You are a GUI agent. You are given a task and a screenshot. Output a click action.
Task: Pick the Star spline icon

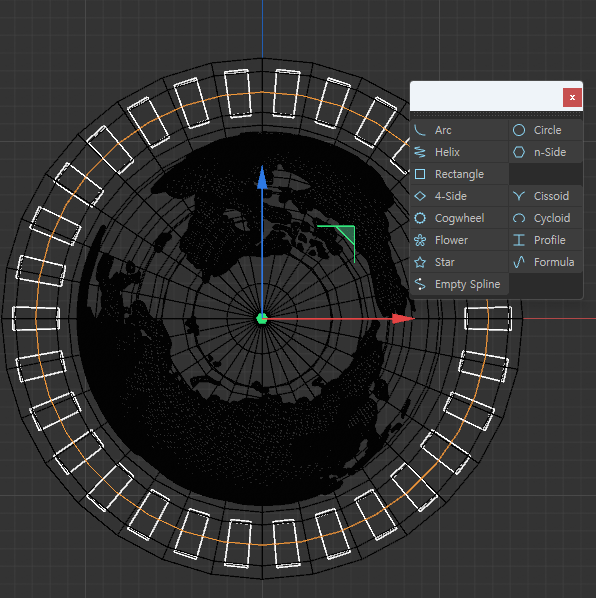(420, 262)
